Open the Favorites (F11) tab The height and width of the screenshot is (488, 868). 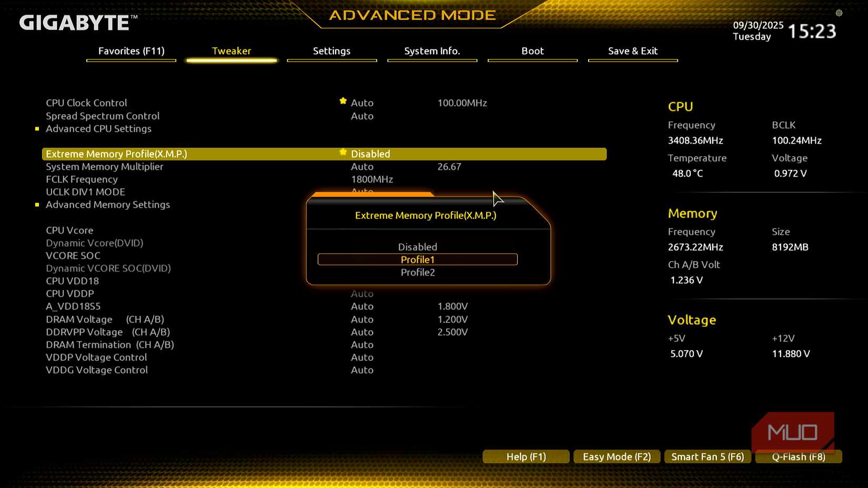131,51
